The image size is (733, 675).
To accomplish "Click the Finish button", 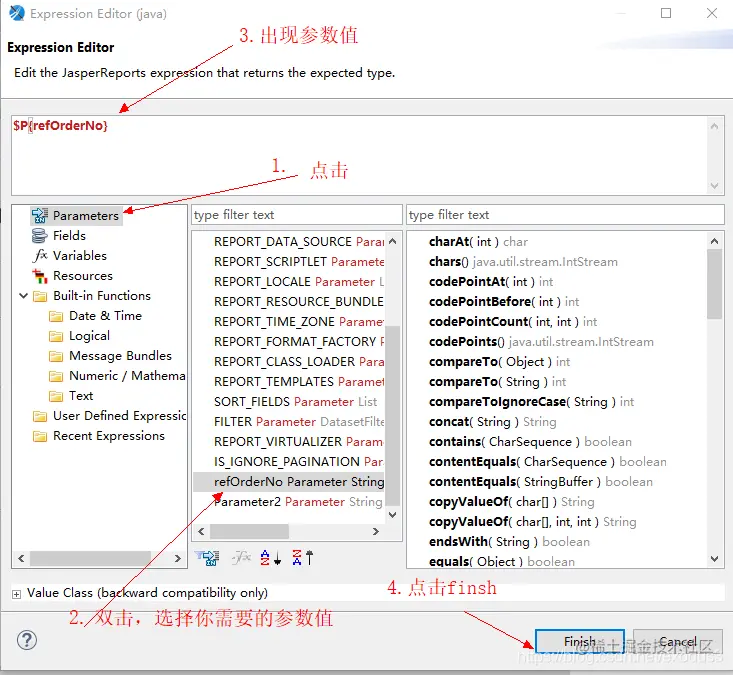I will [580, 641].
